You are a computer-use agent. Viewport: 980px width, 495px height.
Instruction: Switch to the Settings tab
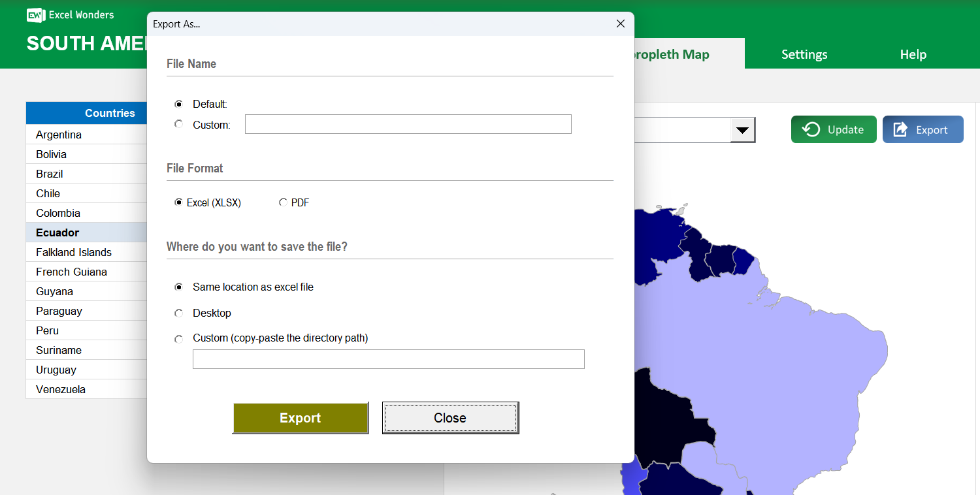(804, 54)
